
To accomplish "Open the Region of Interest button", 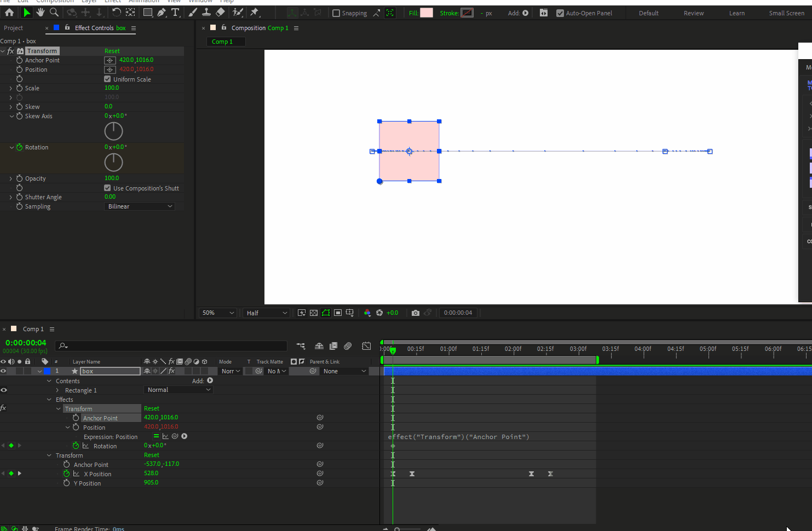I will pyautogui.click(x=338, y=313).
